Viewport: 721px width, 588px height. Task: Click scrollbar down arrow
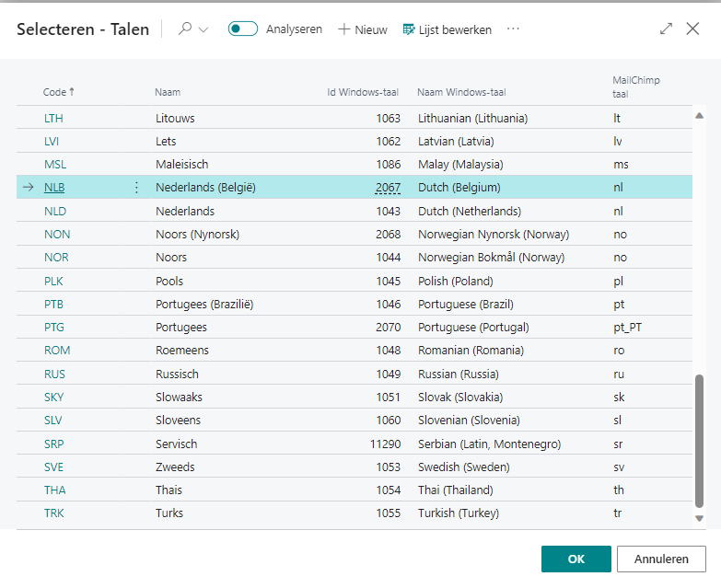(699, 519)
